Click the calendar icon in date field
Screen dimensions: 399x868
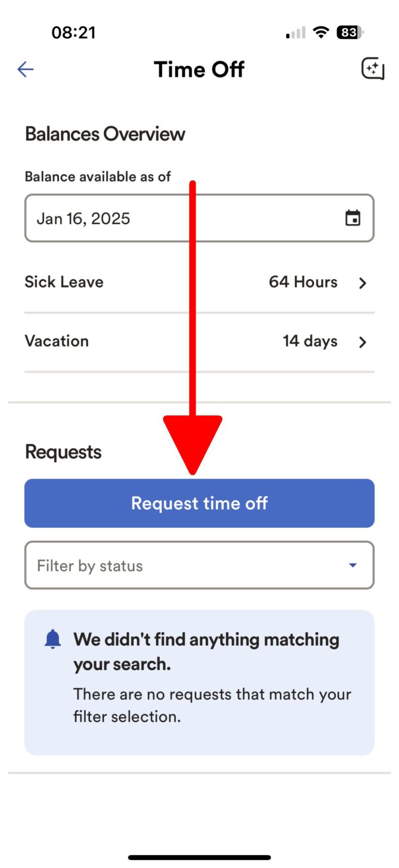(x=353, y=218)
